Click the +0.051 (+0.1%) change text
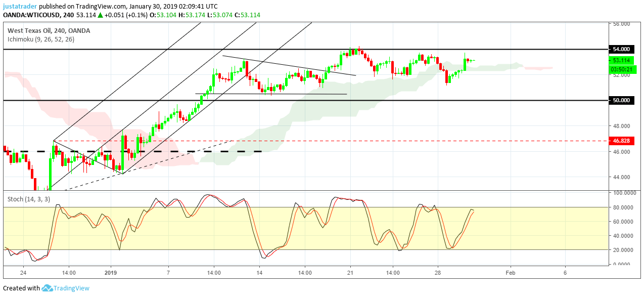This screenshot has width=644, height=297. [x=126, y=15]
